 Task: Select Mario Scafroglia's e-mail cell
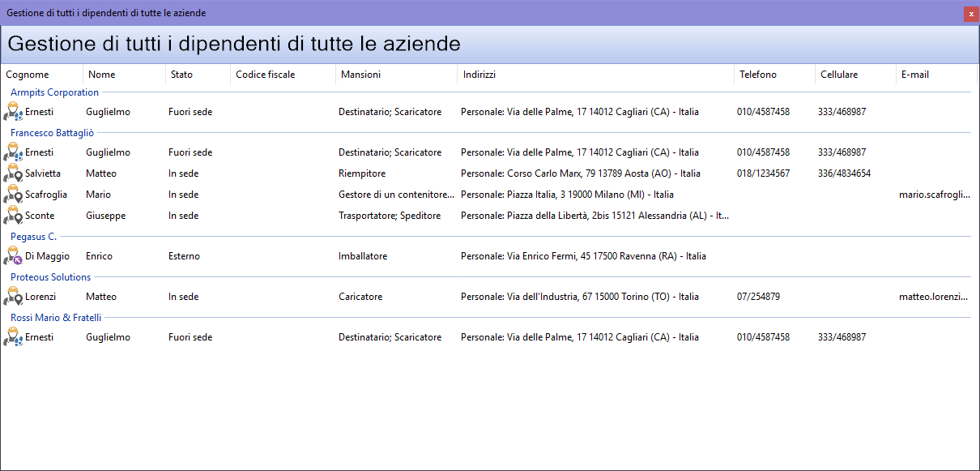(934, 195)
